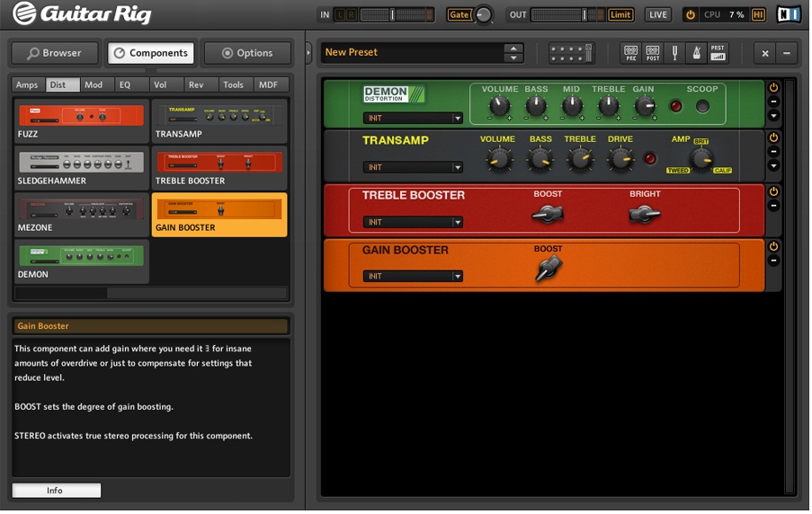Select the Demon component in the list

click(81, 261)
